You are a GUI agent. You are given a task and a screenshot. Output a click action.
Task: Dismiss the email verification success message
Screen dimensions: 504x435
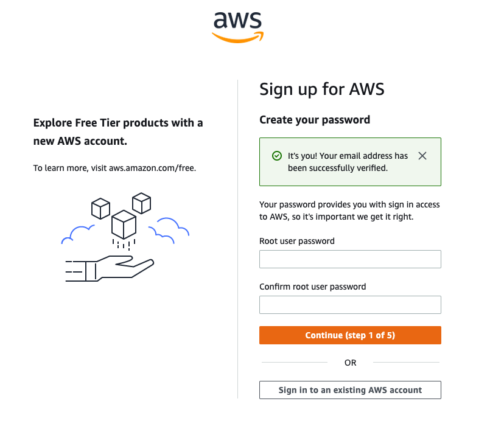pyautogui.click(x=422, y=156)
